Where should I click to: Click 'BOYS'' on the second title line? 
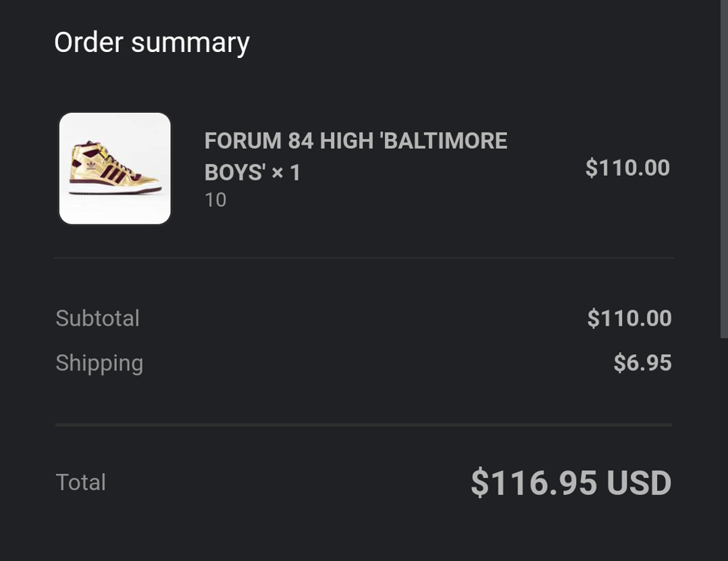tap(234, 173)
